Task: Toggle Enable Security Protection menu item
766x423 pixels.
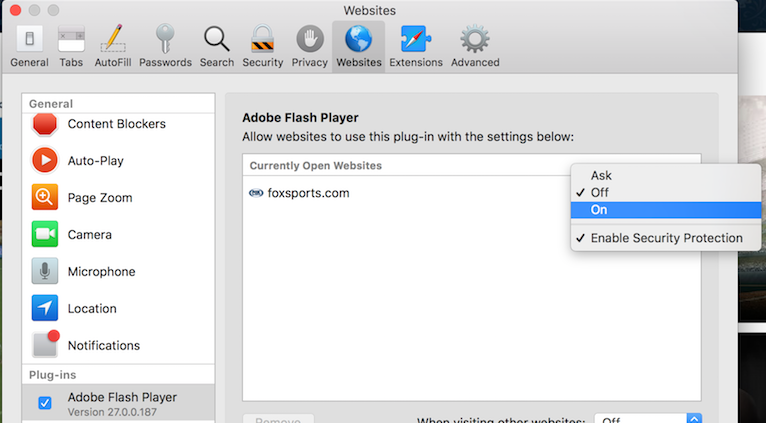Action: tap(666, 238)
